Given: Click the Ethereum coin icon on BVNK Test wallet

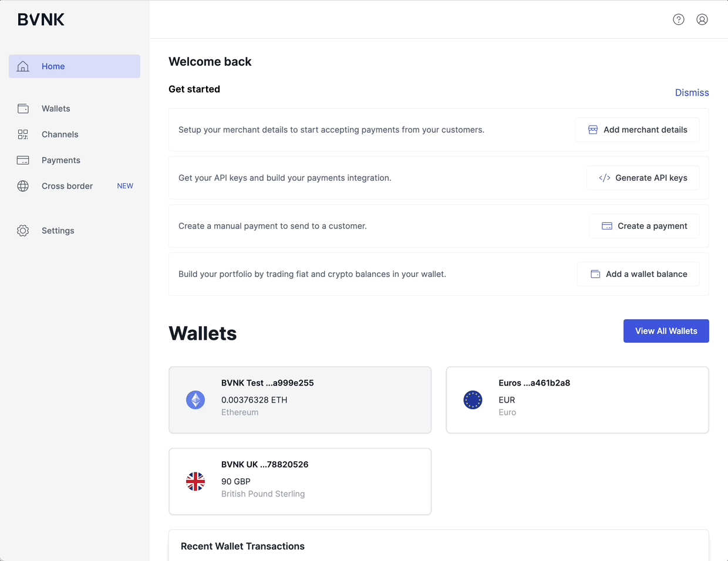Looking at the screenshot, I should point(196,400).
